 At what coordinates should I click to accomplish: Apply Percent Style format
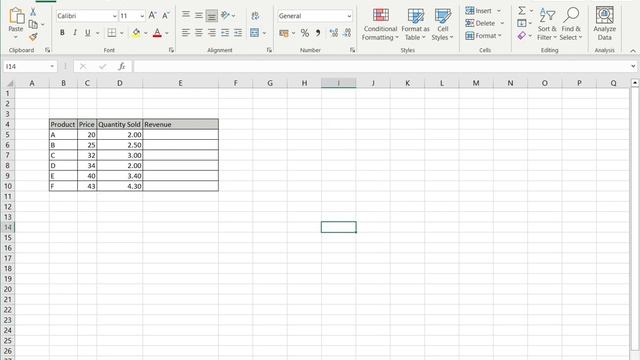[x=304, y=33]
